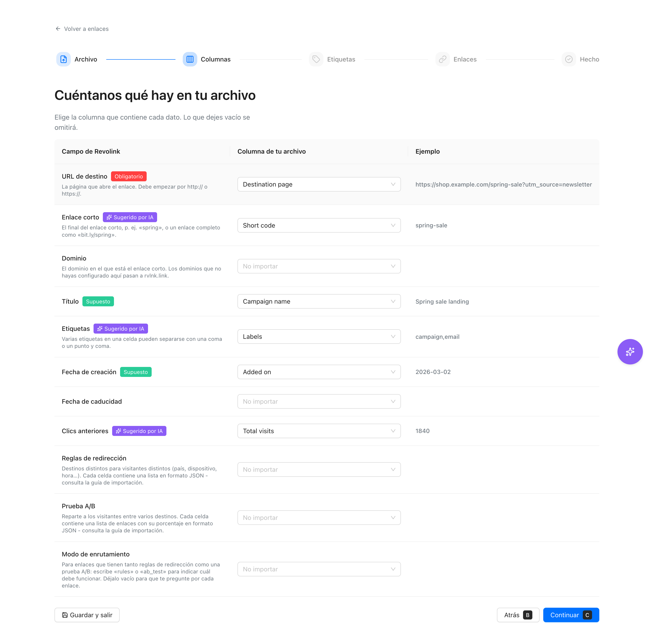This screenshot has height=644, width=647.
Task: Open the Total visits dropdown
Action: coord(319,431)
